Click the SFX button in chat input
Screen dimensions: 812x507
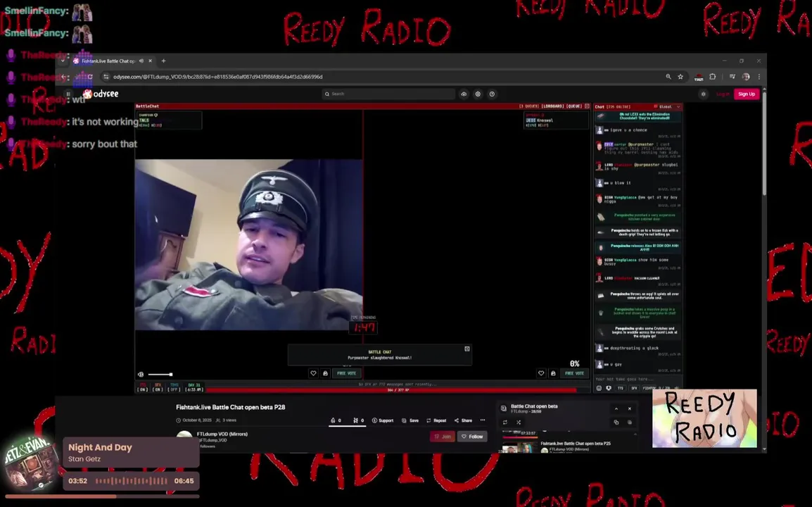point(634,388)
